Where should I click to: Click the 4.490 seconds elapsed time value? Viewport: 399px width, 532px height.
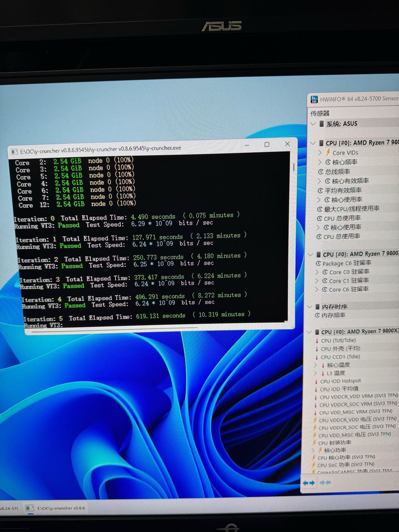point(153,217)
